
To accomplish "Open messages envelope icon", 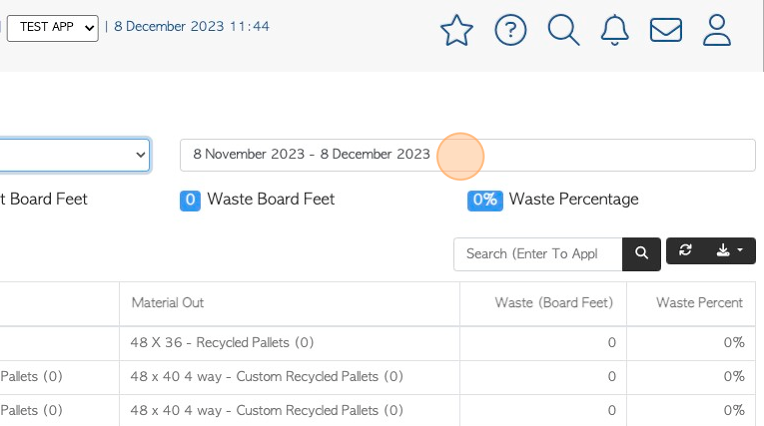I will 666,30.
